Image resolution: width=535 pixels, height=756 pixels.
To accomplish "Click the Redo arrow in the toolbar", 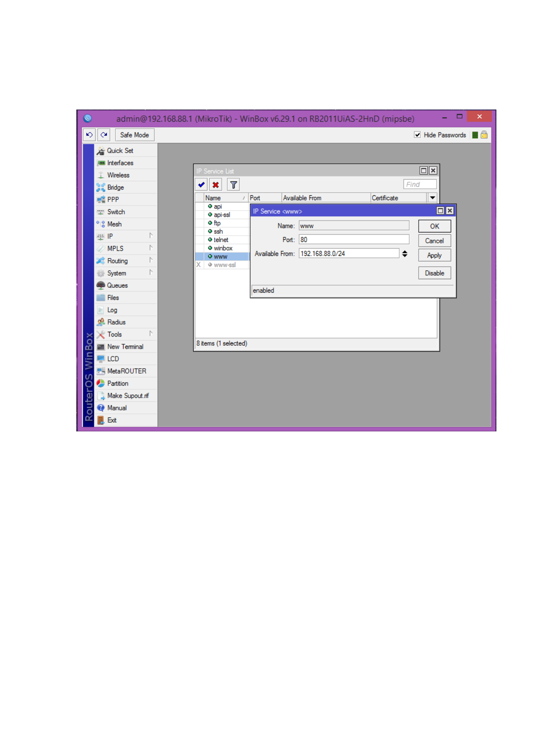I will point(104,135).
